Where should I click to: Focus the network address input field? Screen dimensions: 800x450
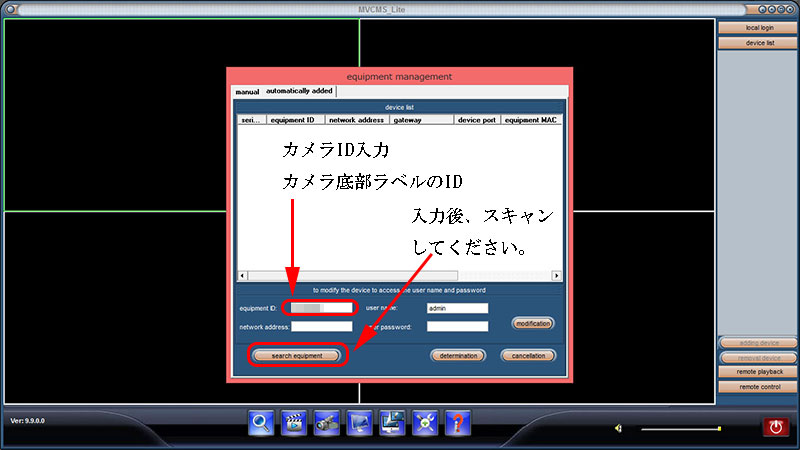[321, 327]
